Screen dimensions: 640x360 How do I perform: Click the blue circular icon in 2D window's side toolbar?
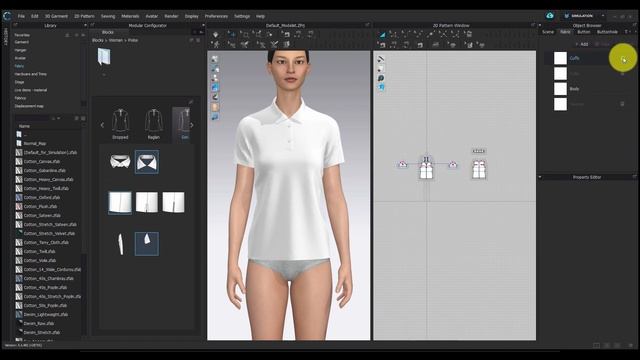380,78
